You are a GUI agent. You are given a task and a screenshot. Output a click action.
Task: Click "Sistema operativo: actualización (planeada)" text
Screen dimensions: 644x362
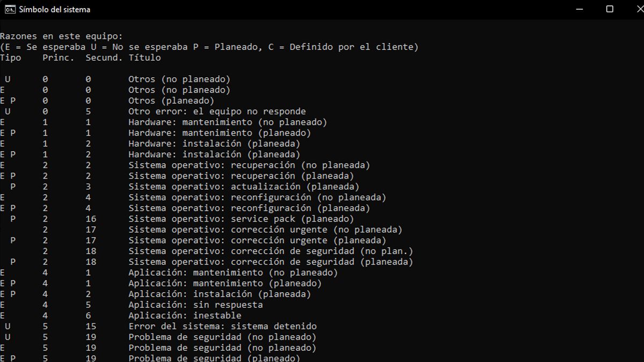[x=244, y=187]
